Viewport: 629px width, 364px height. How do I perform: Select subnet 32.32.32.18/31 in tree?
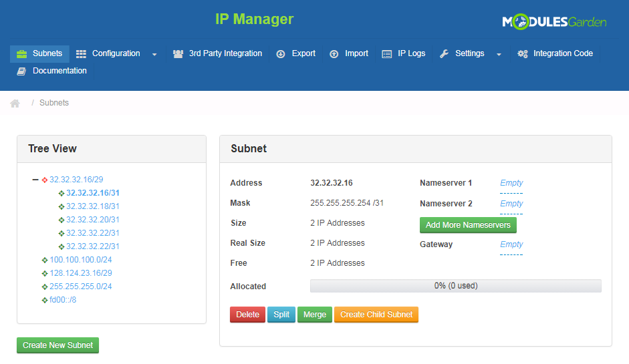tap(93, 206)
